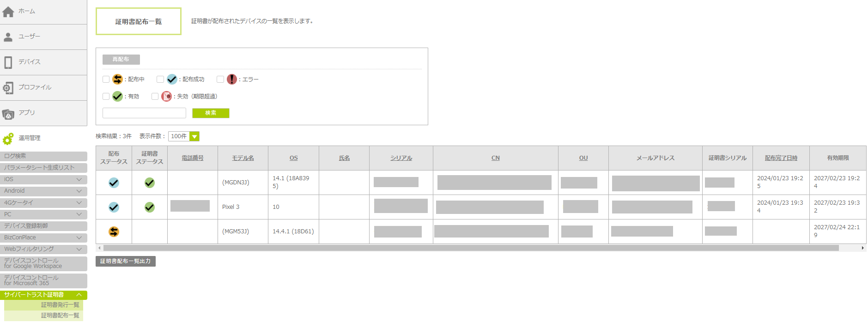The width and height of the screenshot is (868, 329).
Task: Select ログ検索 in the sidebar menu
Action: click(x=43, y=156)
